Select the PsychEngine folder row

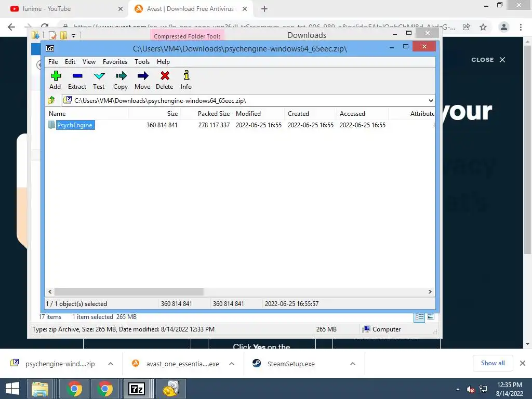coord(240,125)
